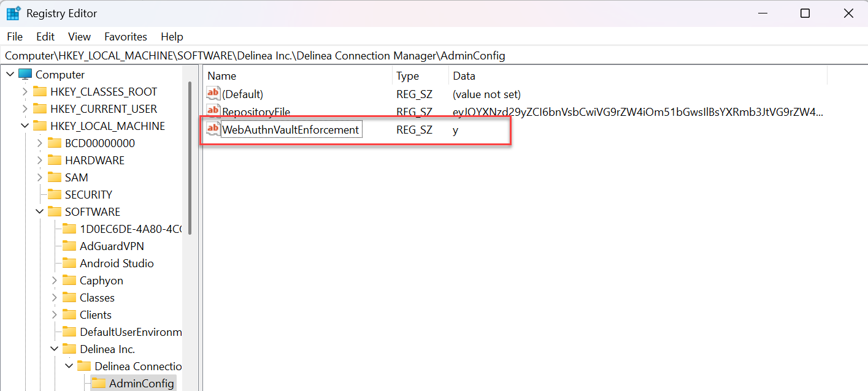Click the Registry Editor app icon in title bar

(x=13, y=13)
